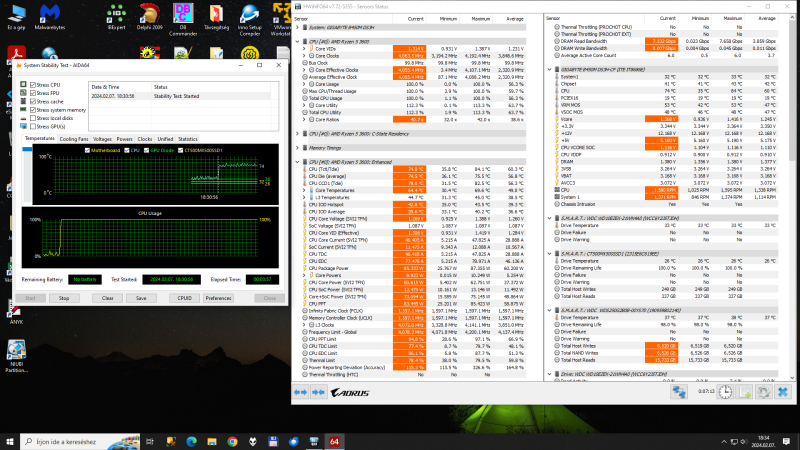This screenshot has height=450, width=800.
Task: Expand Memory Timings sensor group
Action: (x=297, y=148)
